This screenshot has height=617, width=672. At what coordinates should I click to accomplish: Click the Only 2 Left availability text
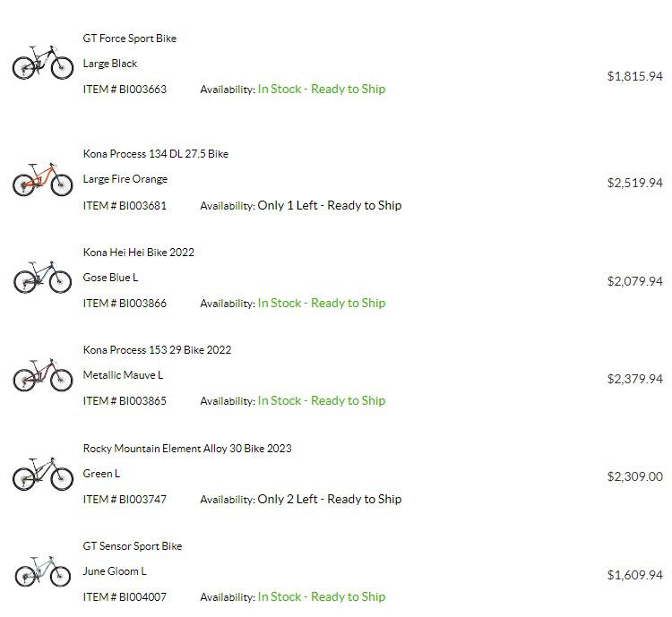pos(330,499)
